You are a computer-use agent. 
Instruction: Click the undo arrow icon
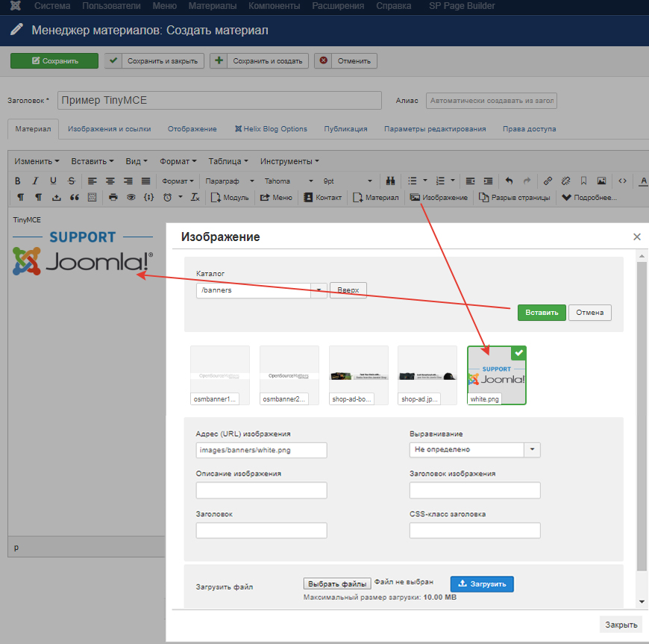(510, 181)
